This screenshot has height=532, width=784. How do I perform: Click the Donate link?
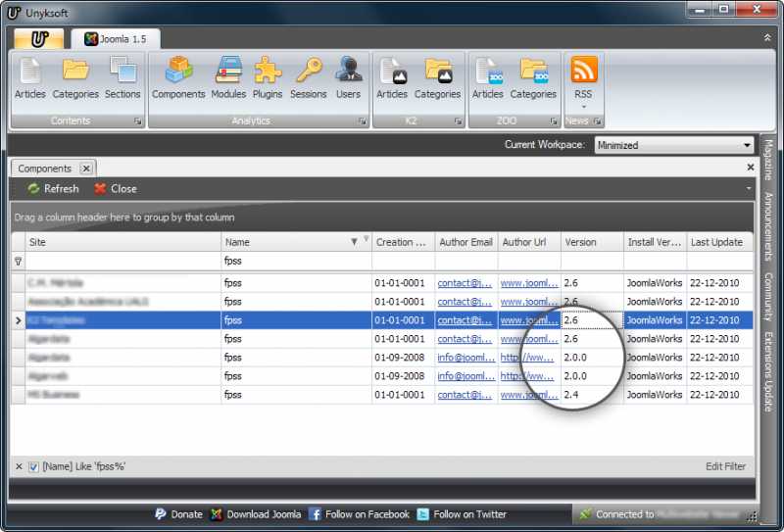pyautogui.click(x=186, y=514)
